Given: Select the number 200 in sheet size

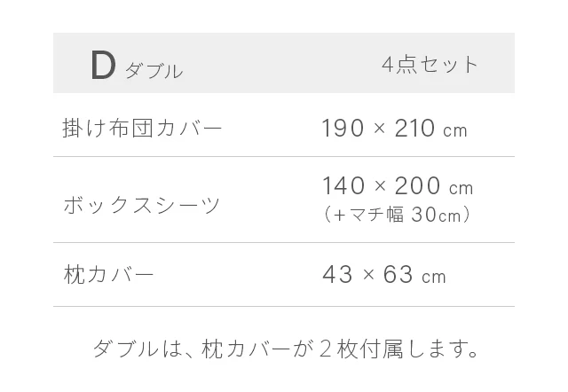Looking at the screenshot, I should [419, 186].
